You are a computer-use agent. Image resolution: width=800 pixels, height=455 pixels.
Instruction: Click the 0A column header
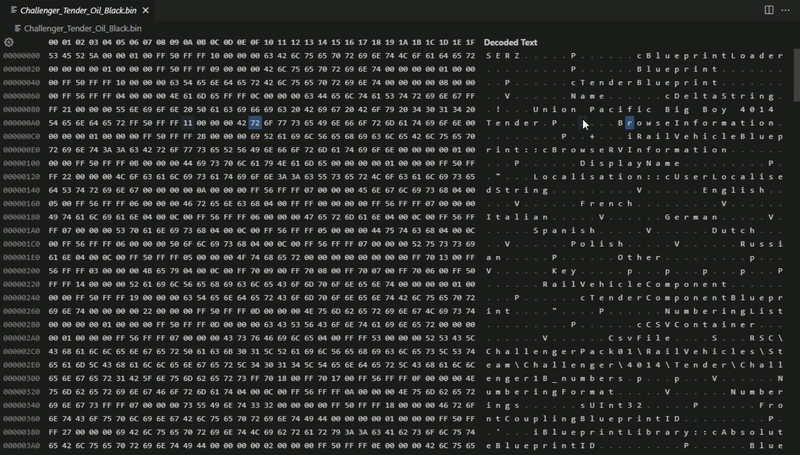pos(188,42)
